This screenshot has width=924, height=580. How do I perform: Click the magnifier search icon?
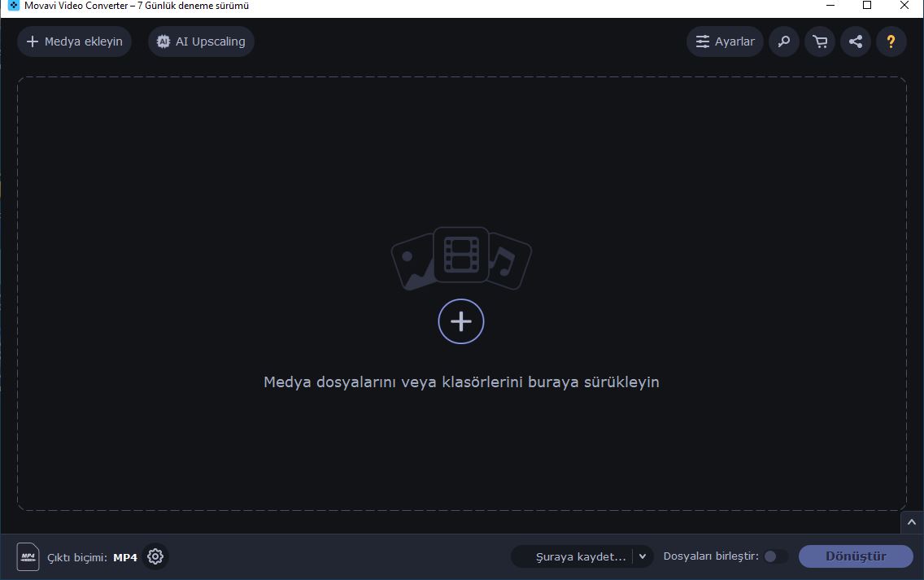point(784,41)
